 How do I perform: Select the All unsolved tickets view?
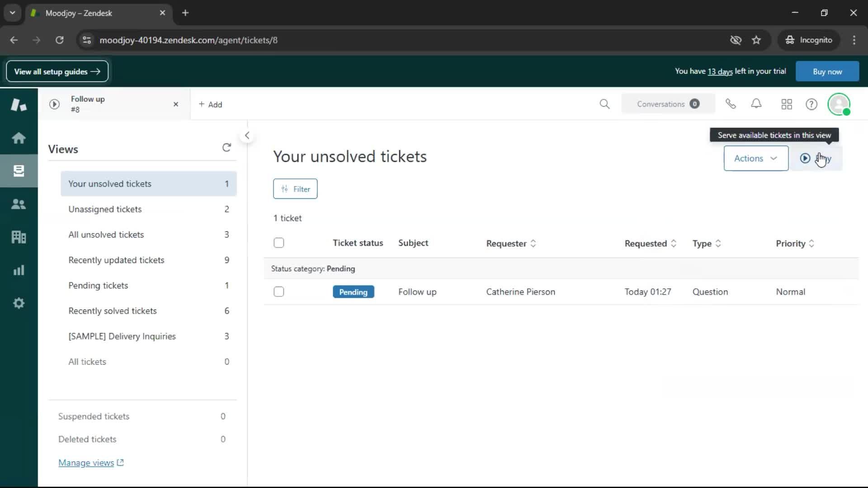tap(149, 235)
